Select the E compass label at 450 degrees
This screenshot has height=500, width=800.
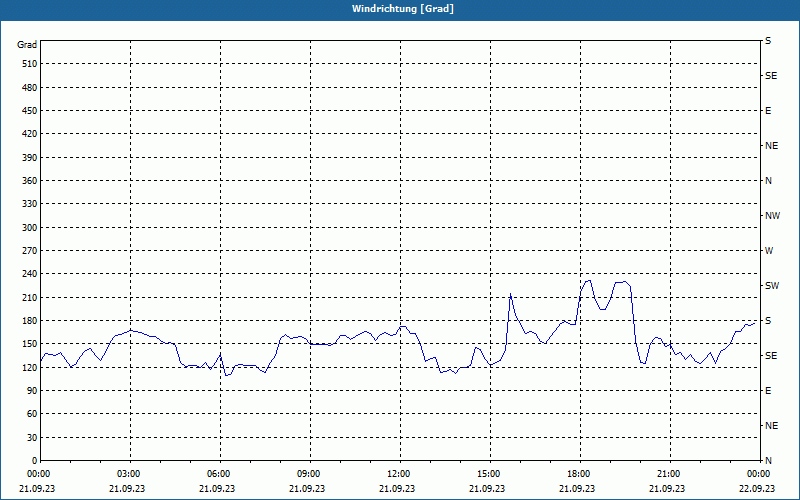pyautogui.click(x=768, y=111)
